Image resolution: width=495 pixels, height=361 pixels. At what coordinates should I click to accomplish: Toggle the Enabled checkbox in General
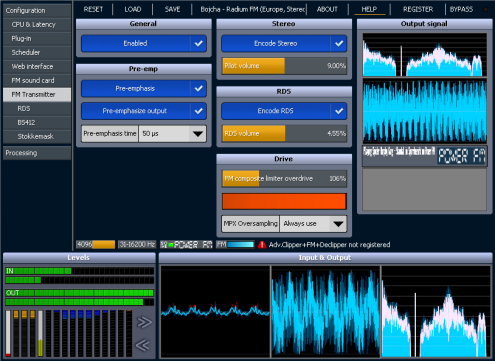tap(199, 43)
